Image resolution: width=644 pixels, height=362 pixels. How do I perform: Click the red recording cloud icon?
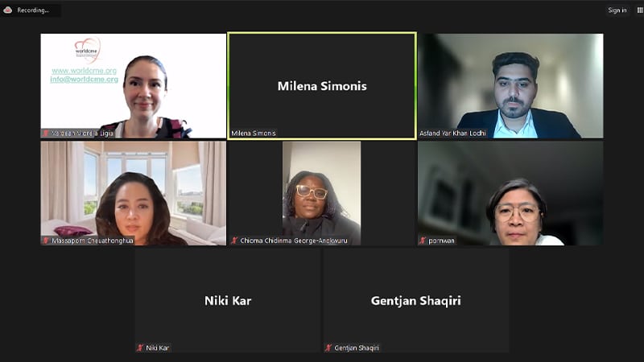point(7,10)
